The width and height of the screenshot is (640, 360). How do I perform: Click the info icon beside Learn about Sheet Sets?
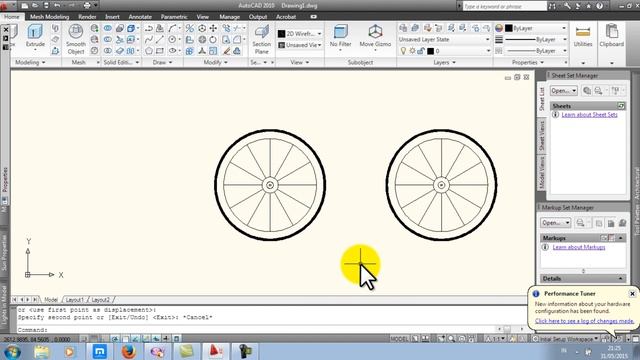tap(556, 115)
